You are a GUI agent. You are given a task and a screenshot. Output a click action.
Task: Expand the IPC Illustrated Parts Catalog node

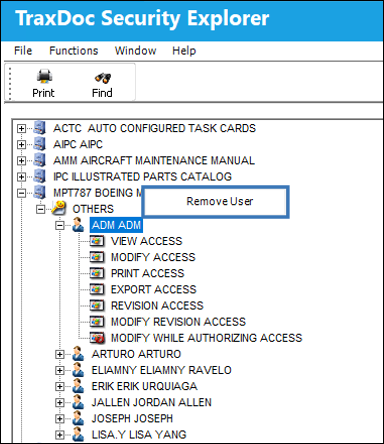point(21,177)
